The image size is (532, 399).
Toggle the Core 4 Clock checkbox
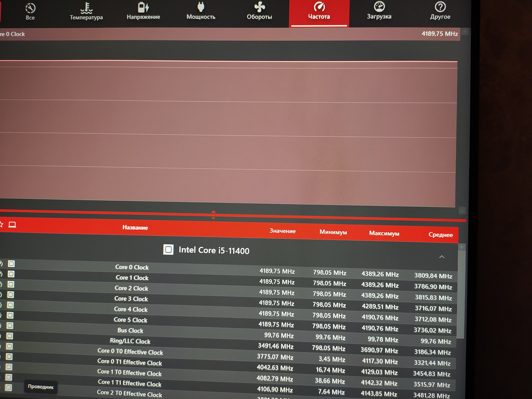coord(10,305)
